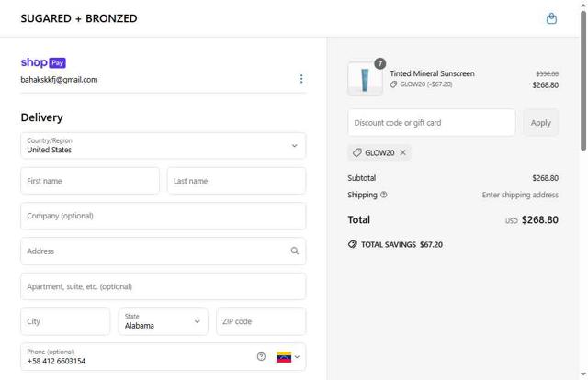Click the Tinted Mineral Sunscreen product thumbnail
588x380 pixels.
(x=365, y=79)
